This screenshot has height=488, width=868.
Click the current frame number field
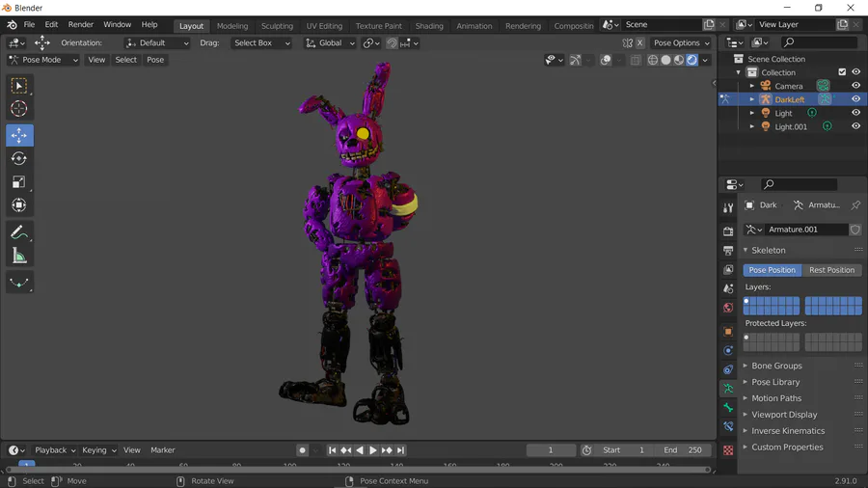click(x=551, y=450)
